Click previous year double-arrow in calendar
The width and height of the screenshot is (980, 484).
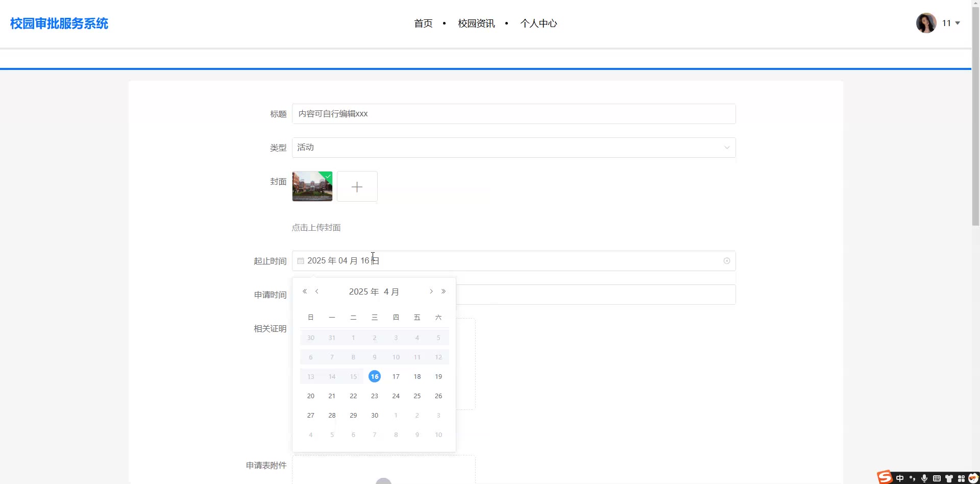[x=305, y=292]
